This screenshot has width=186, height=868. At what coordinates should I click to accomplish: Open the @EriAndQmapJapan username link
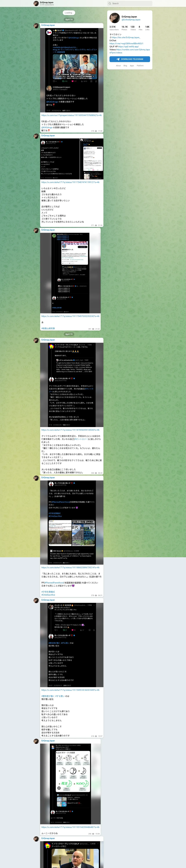[131, 20]
